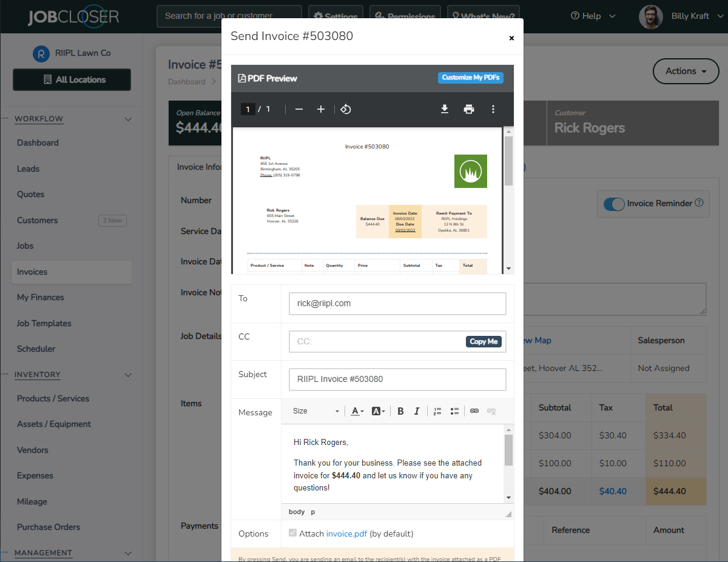Open the Actions dropdown menu

pyautogui.click(x=686, y=71)
